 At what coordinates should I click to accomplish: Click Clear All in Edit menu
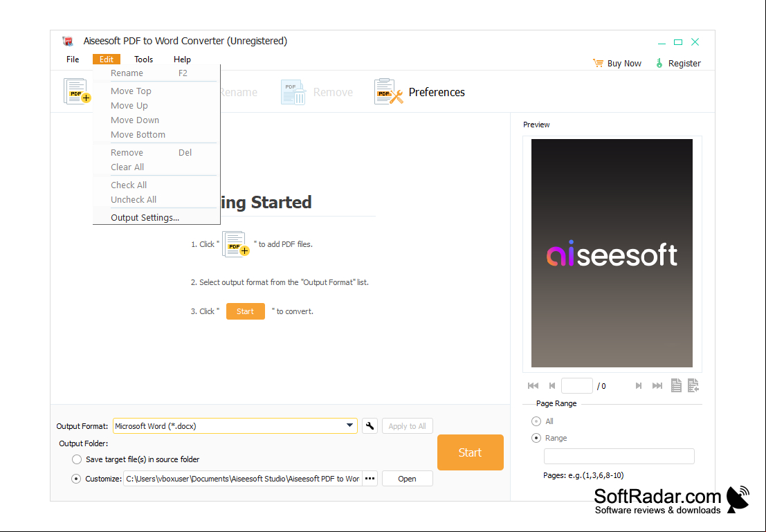(156, 167)
